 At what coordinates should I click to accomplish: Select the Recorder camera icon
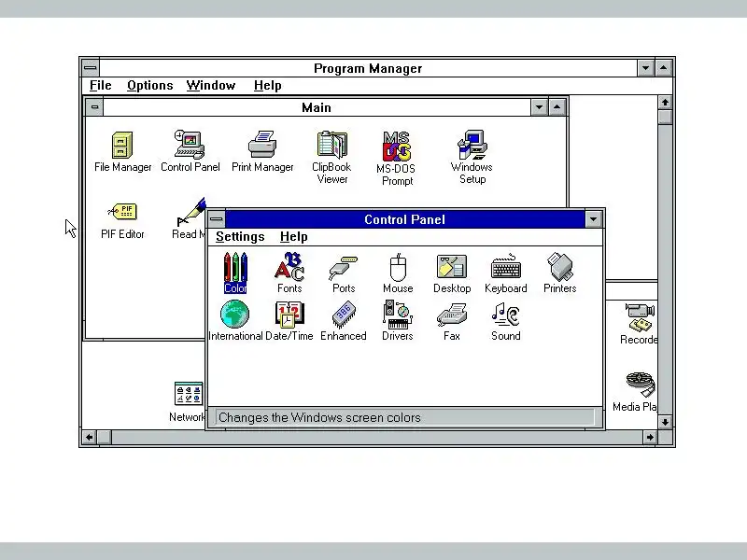[x=640, y=317]
